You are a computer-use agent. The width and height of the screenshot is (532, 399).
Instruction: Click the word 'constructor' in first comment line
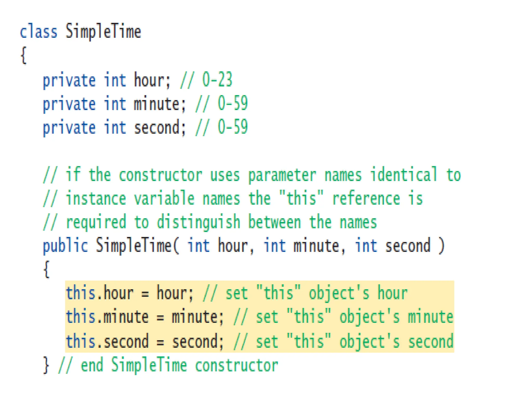[161, 175]
